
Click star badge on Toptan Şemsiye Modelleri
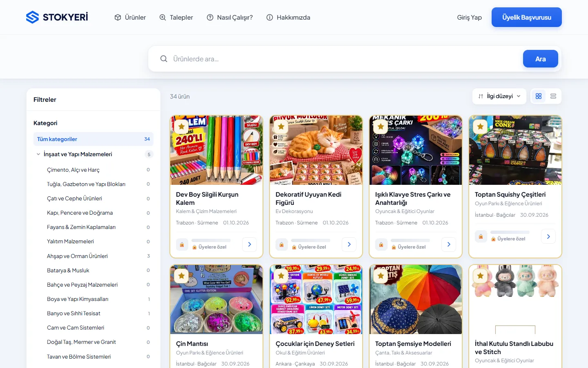coord(381,276)
